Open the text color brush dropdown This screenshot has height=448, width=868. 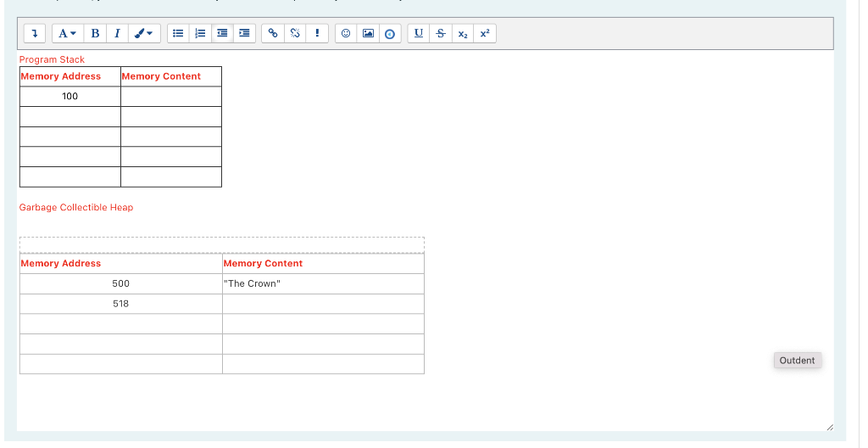144,33
